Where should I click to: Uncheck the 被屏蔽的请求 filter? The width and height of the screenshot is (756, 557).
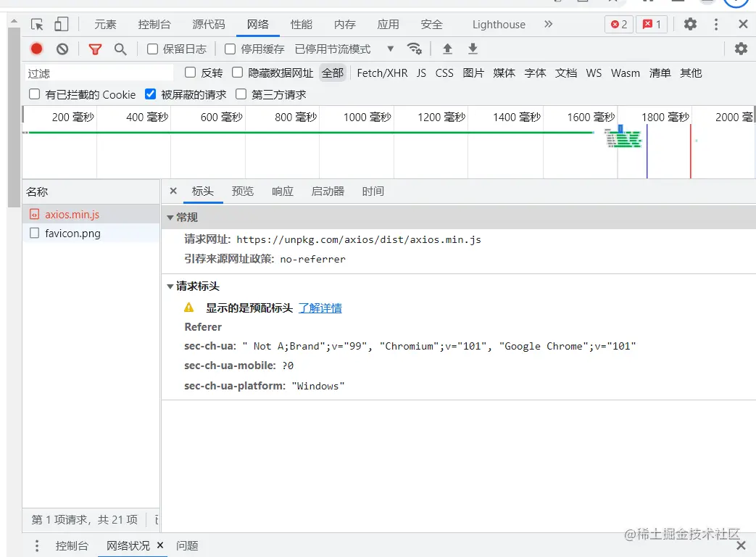[149, 94]
